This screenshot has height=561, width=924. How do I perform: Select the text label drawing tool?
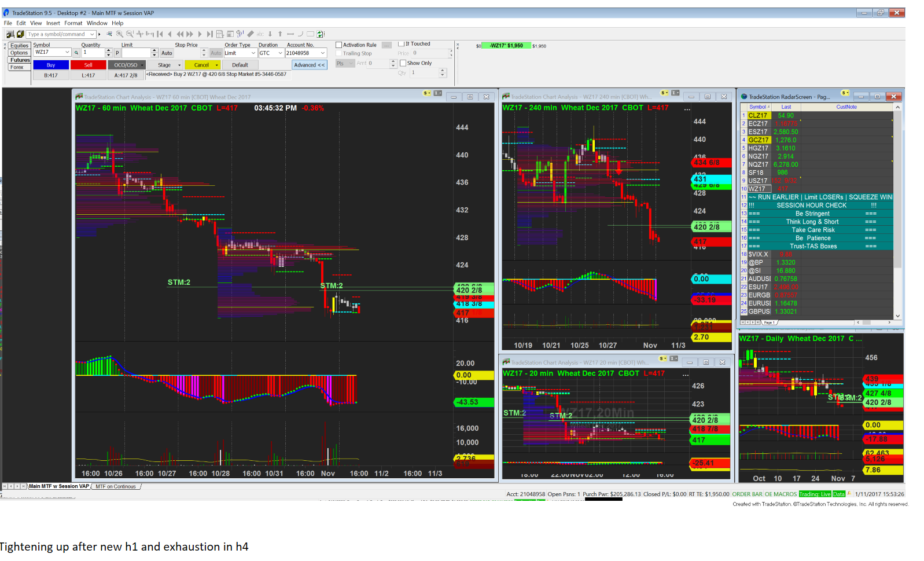tap(260, 34)
